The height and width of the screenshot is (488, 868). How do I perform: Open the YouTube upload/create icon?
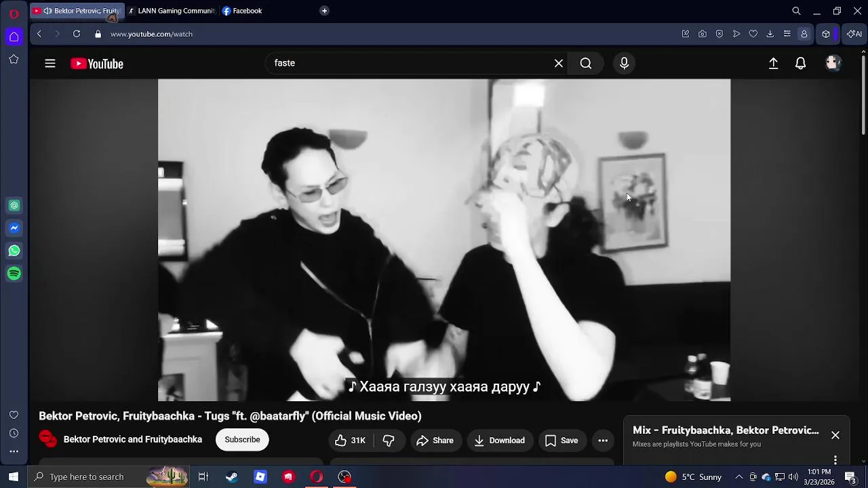click(773, 63)
